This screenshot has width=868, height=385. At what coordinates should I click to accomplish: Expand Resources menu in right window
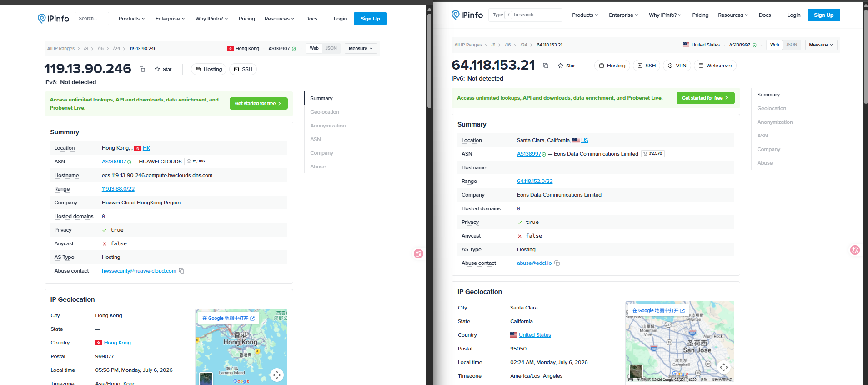pos(733,15)
